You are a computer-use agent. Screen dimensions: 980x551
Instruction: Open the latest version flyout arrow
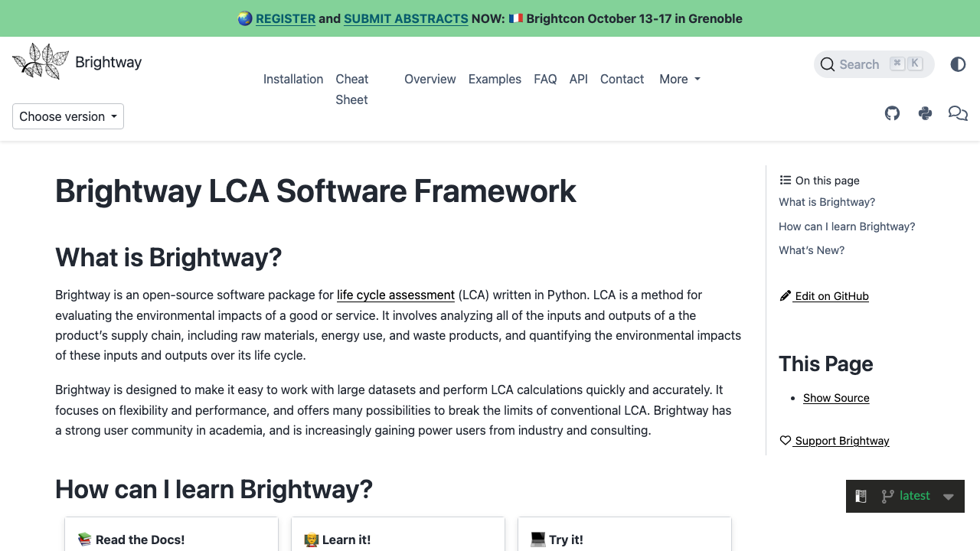[x=949, y=496]
